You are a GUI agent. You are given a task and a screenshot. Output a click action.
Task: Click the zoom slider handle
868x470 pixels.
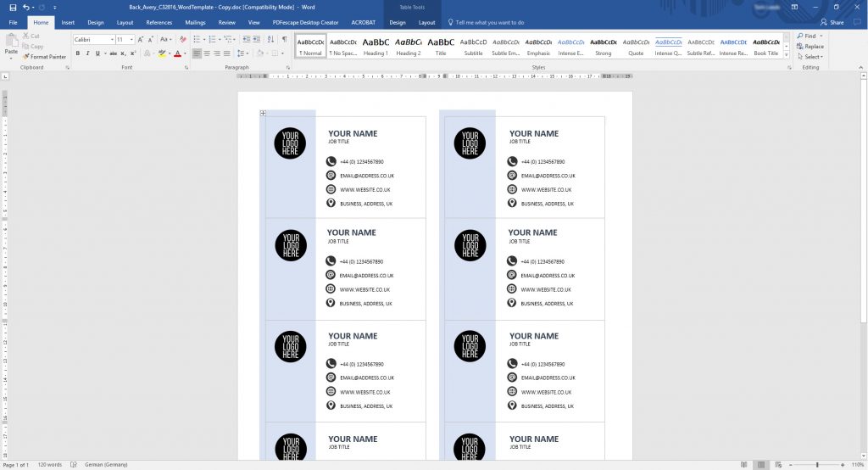pos(817,464)
